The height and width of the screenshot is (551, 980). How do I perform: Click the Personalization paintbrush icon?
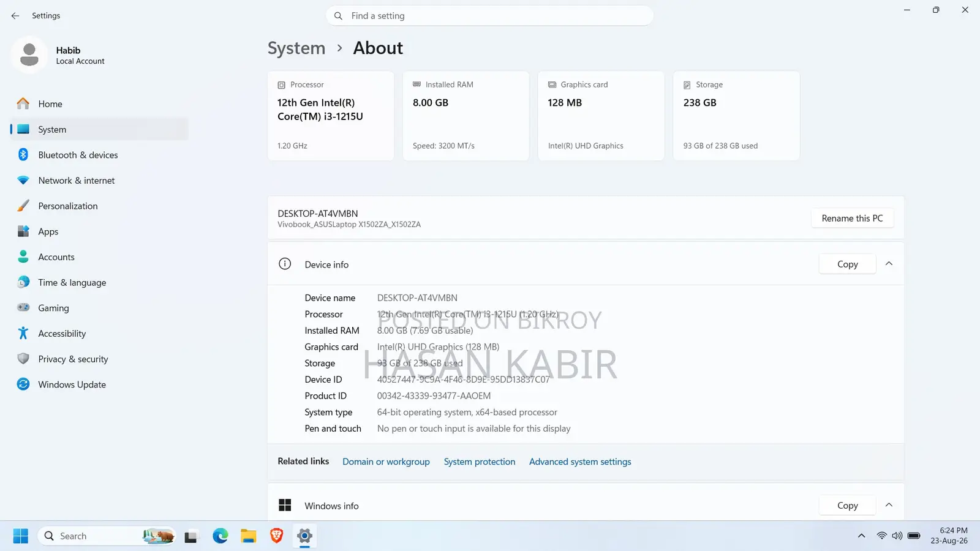23,206
